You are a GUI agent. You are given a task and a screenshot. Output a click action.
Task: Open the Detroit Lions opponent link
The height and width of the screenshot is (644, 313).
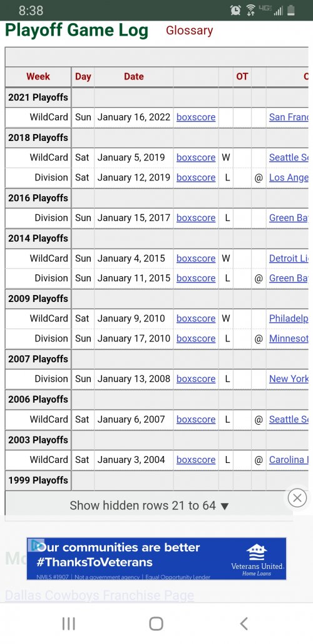coord(289,258)
